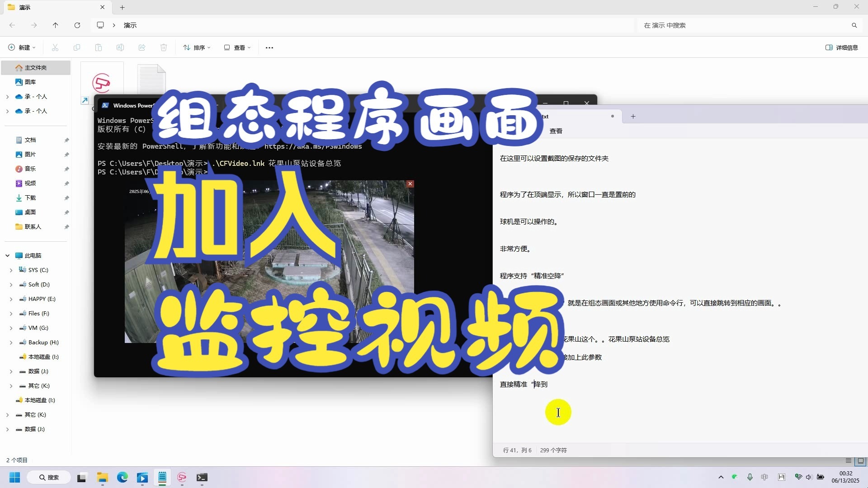Open a new Notepad tab with plus button

(633, 116)
